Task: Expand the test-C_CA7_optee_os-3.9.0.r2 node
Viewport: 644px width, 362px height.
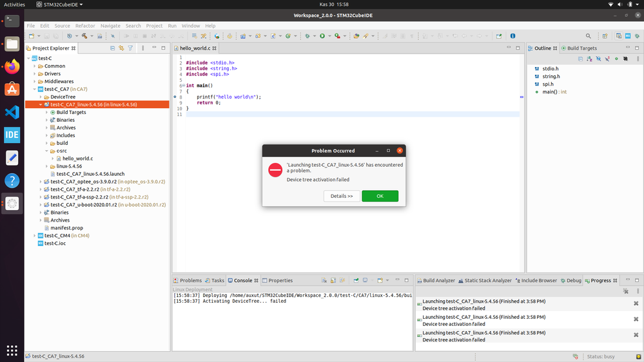Action: pyautogui.click(x=40, y=182)
